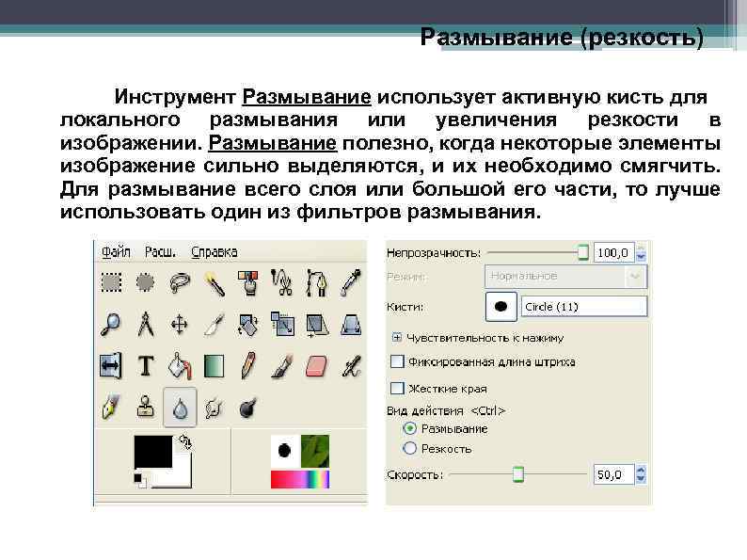Image resolution: width=747 pixels, height=560 pixels.
Task: Open the black foreground color swatch
Action: 153,451
